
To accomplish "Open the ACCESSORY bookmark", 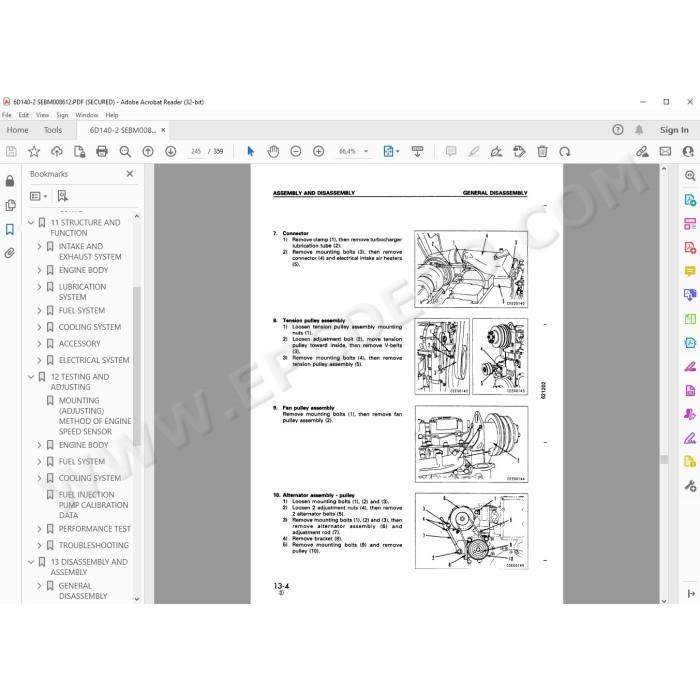I will click(x=79, y=344).
